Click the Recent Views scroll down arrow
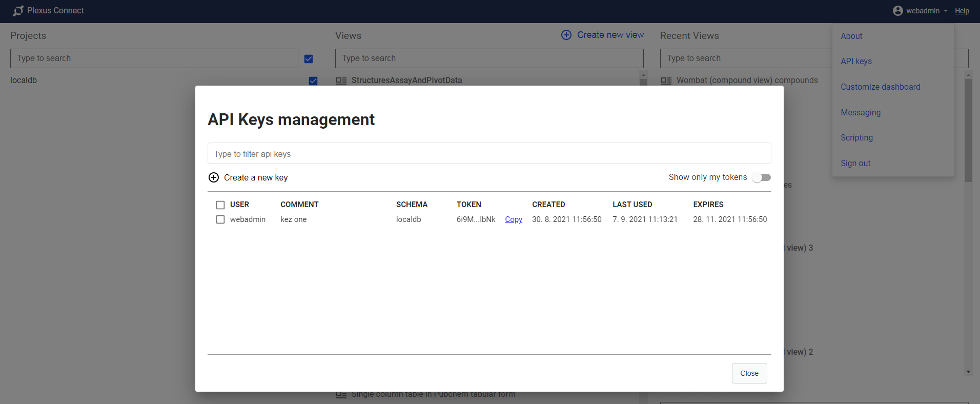980x404 pixels. pyautogui.click(x=968, y=372)
